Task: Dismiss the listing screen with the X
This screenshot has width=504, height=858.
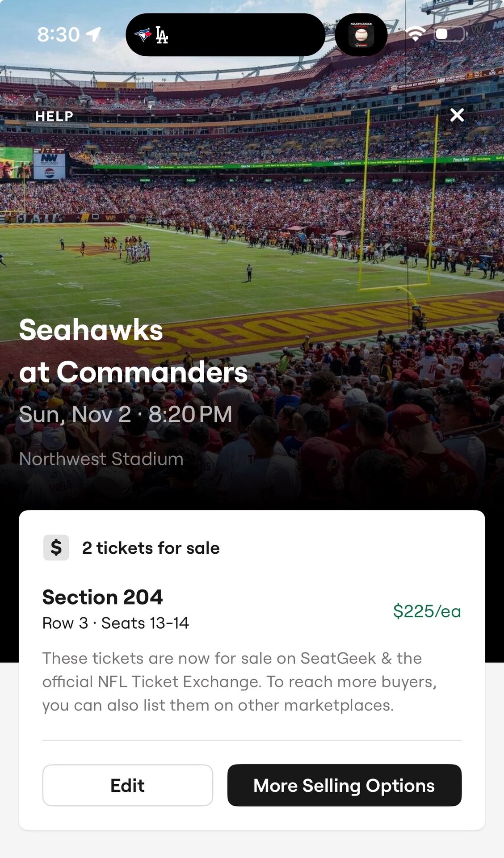Action: pos(457,115)
